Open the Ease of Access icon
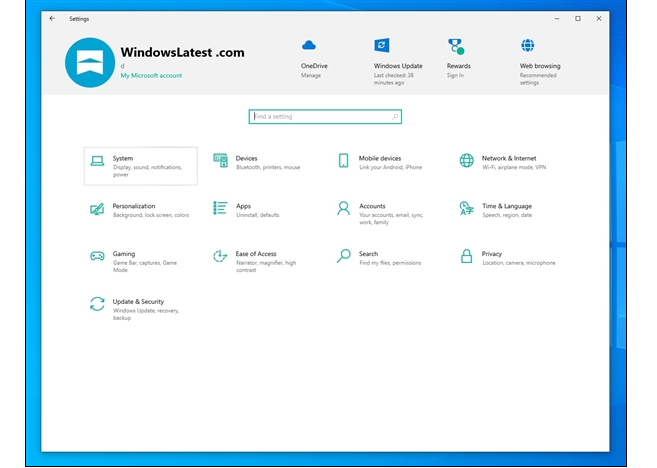 [220, 256]
